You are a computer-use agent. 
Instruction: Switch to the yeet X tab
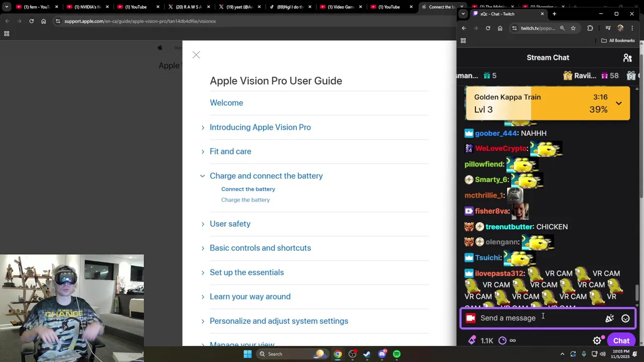239,7
